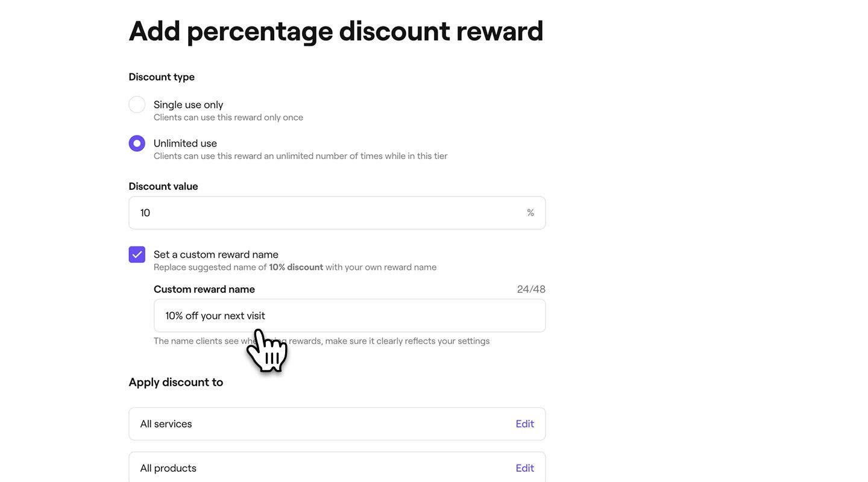
Task: Click the custom reward name text field
Action: click(x=350, y=316)
